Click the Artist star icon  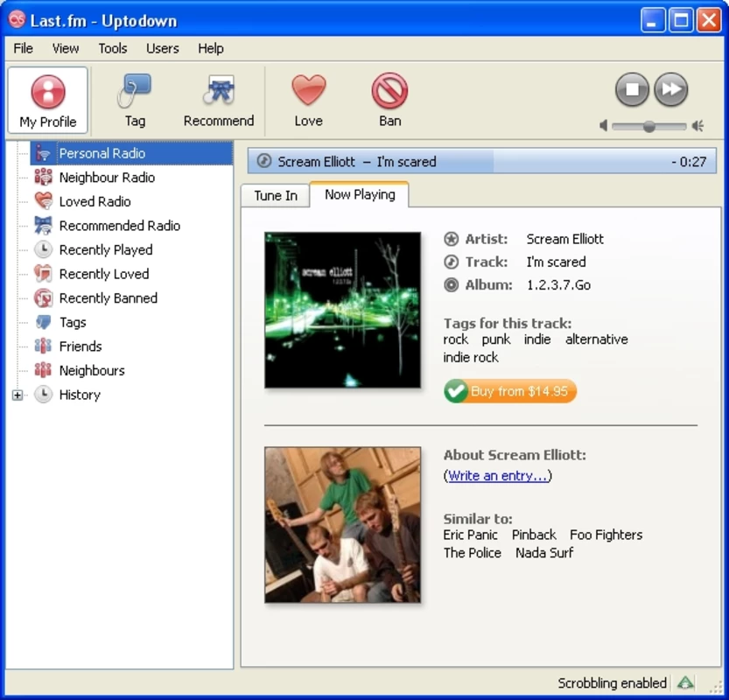451,239
